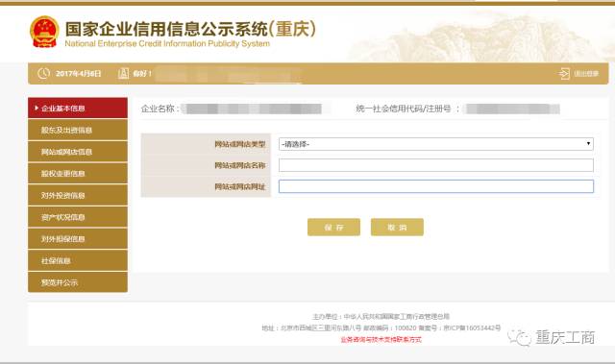Focus the 网站或网店网址 input field

point(435,186)
